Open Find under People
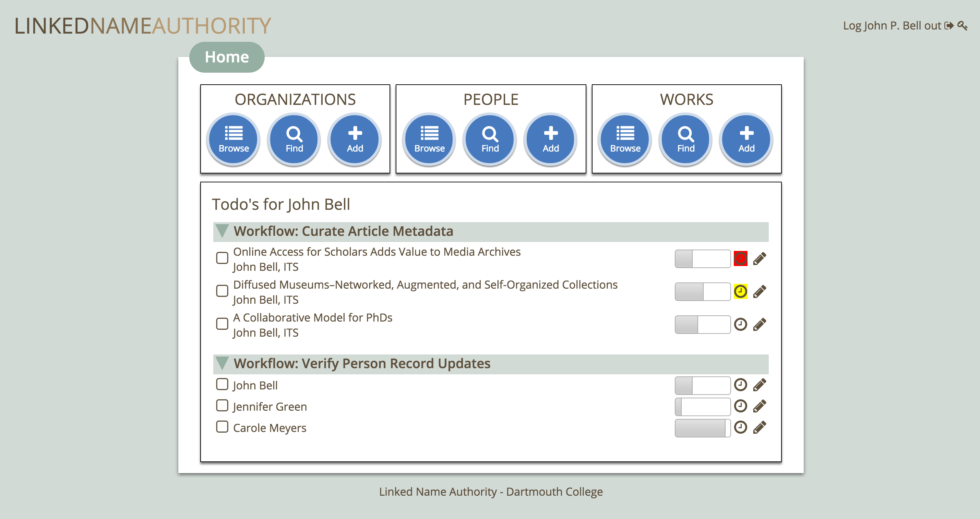Image resolution: width=980 pixels, height=519 pixels. click(x=490, y=139)
